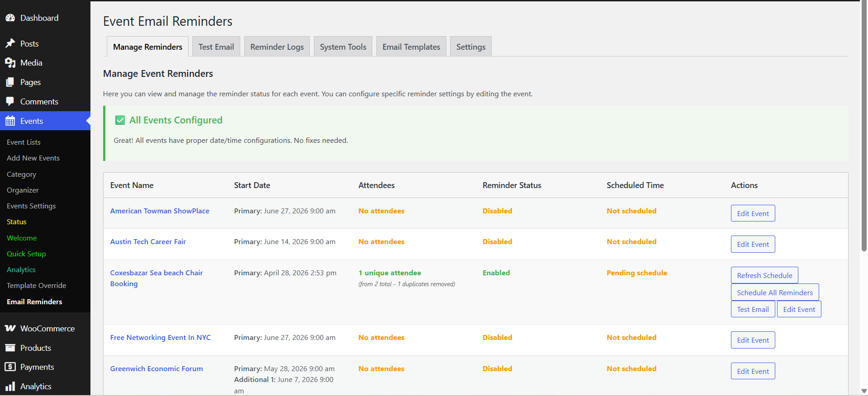The image size is (868, 396).
Task: Click the Posts pushpin icon
Action: [x=10, y=43]
